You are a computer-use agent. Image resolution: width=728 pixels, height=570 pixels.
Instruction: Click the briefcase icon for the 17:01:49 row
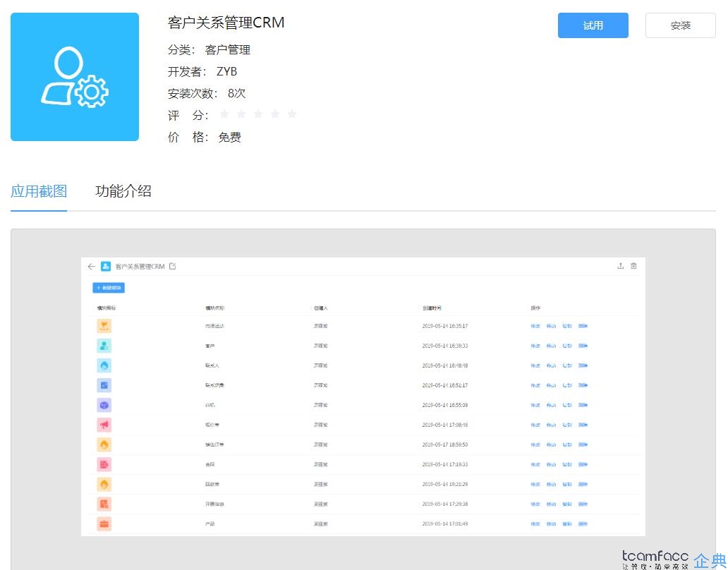pos(104,524)
